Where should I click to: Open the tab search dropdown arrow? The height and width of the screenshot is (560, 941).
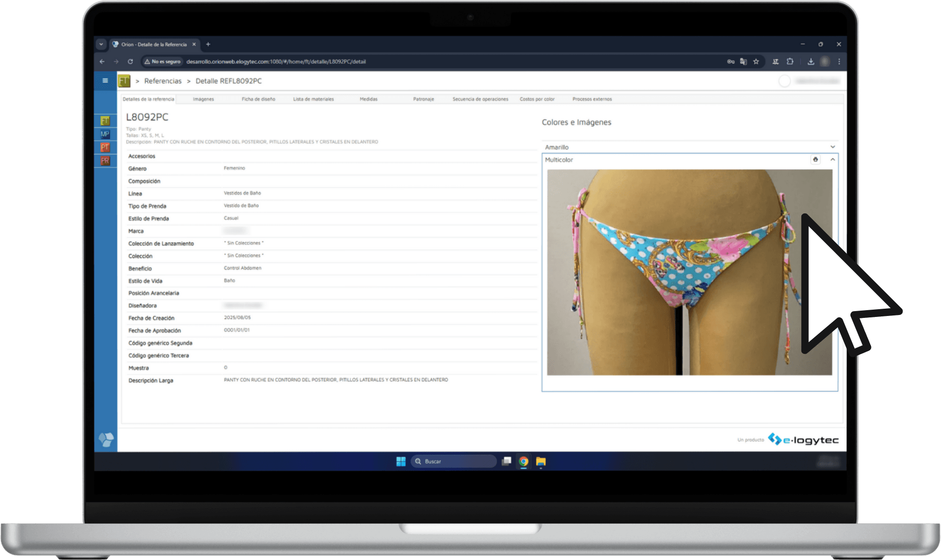101,44
